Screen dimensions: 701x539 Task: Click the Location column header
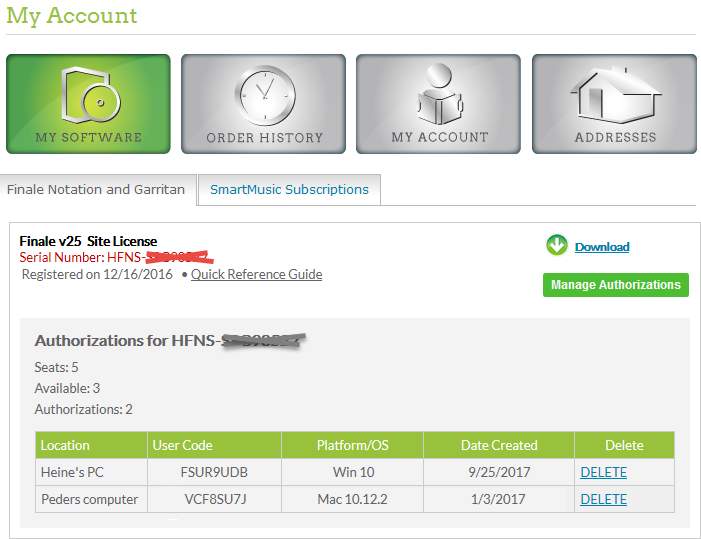click(92, 445)
